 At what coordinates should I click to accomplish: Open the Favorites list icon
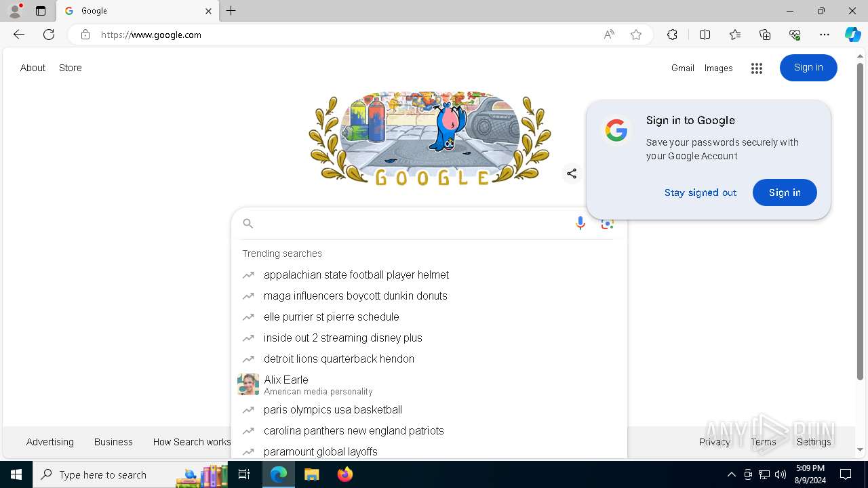(735, 35)
